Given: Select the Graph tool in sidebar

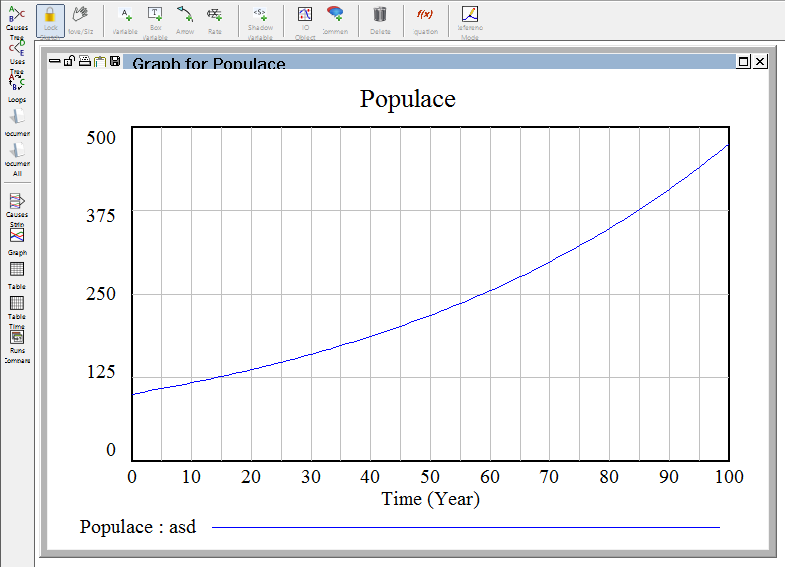Looking at the screenshot, I should 17,240.
